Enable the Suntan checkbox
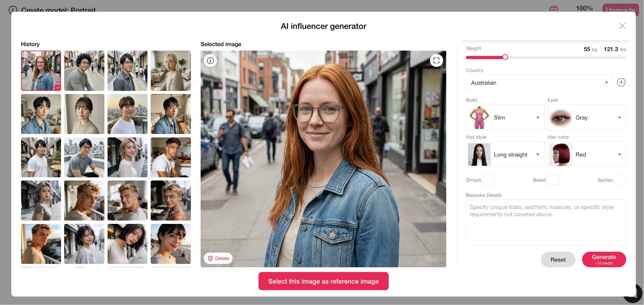Image resolution: width=644 pixels, height=305 pixels. [x=620, y=180]
